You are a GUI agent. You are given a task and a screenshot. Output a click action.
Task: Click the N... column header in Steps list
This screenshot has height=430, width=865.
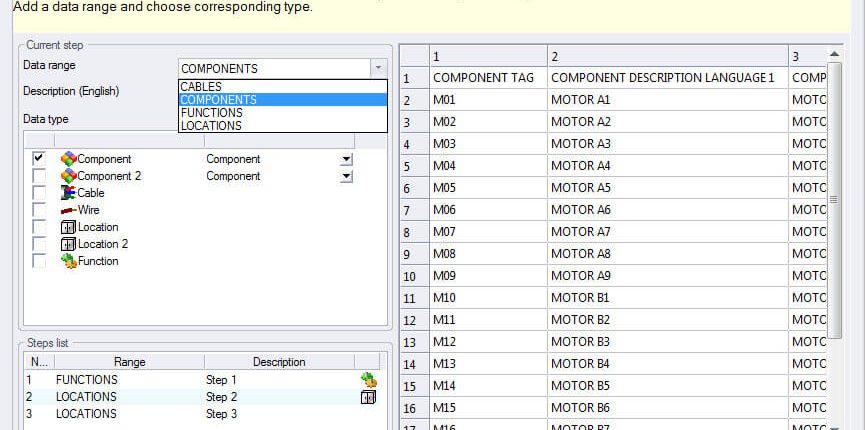[x=39, y=362]
